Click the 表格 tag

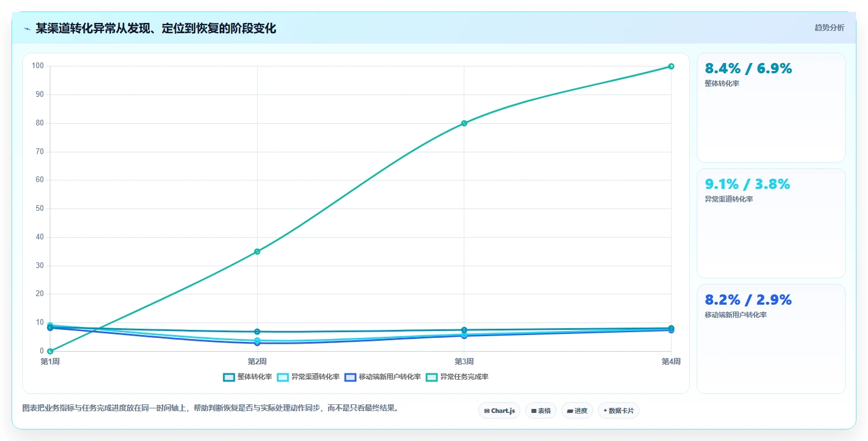point(540,411)
